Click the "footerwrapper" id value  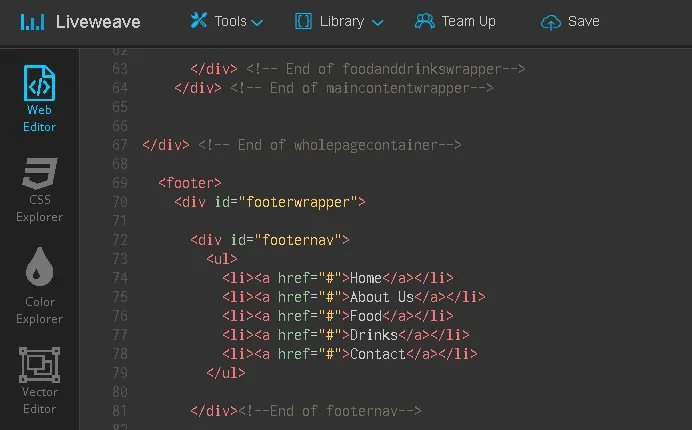[x=298, y=202]
